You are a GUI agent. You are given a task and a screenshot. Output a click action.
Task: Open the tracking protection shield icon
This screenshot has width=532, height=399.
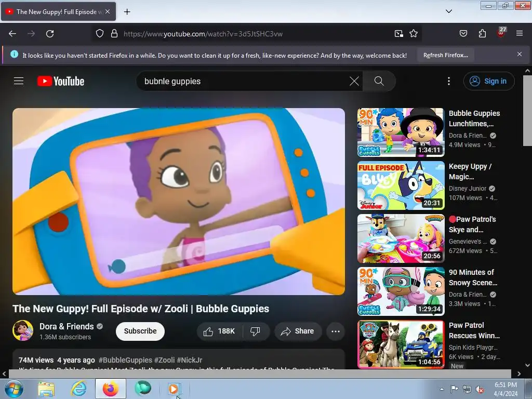(99, 33)
